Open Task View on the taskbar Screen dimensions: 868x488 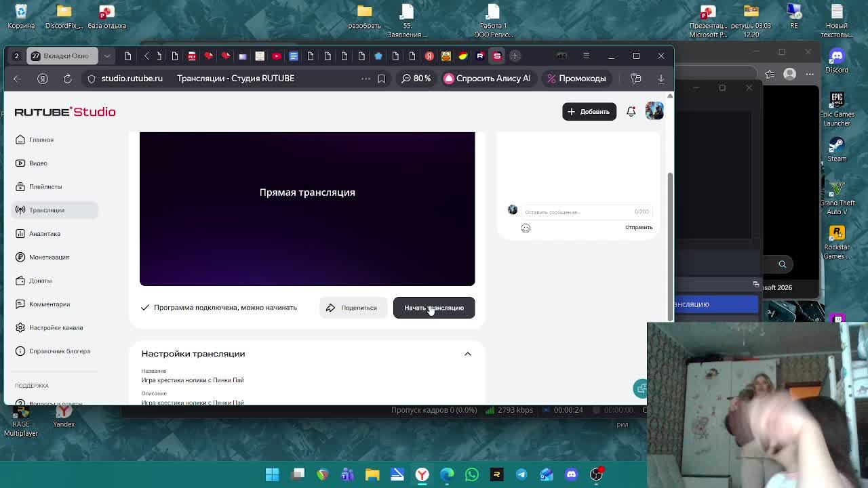(298, 474)
